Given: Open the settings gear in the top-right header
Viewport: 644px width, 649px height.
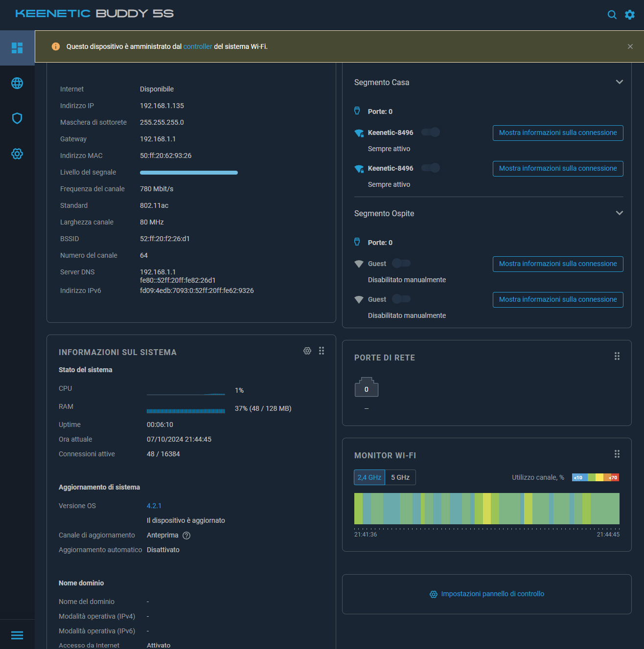Looking at the screenshot, I should pyautogui.click(x=630, y=15).
